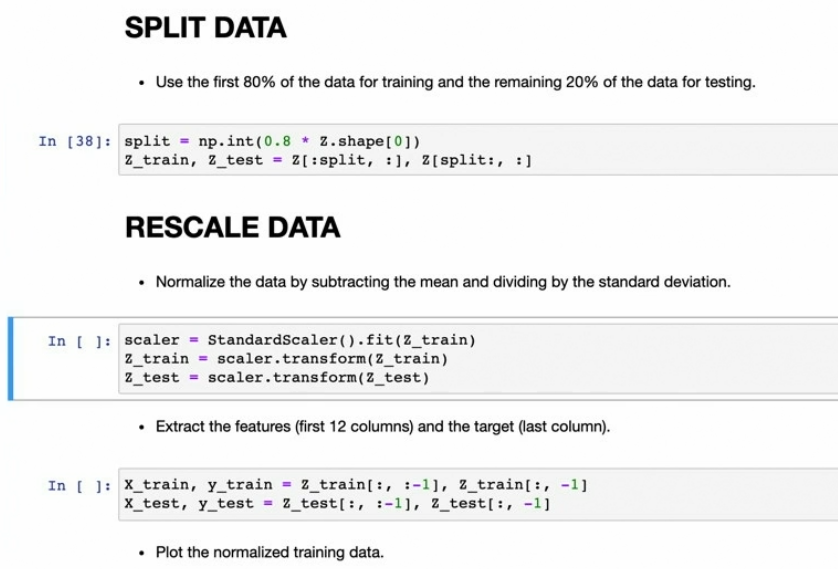Select the normalize data instruction text
The height and width of the screenshot is (569, 838).
click(x=443, y=282)
